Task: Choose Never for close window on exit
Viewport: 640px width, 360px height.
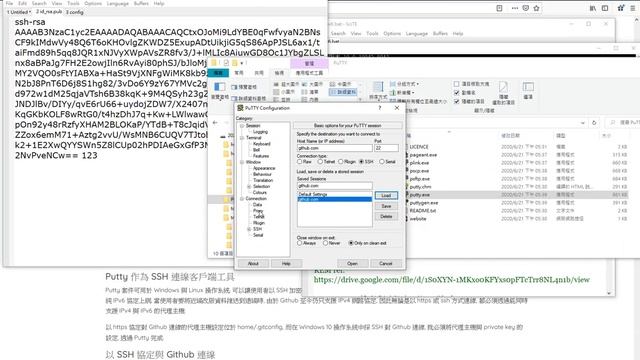Action: 325,243
